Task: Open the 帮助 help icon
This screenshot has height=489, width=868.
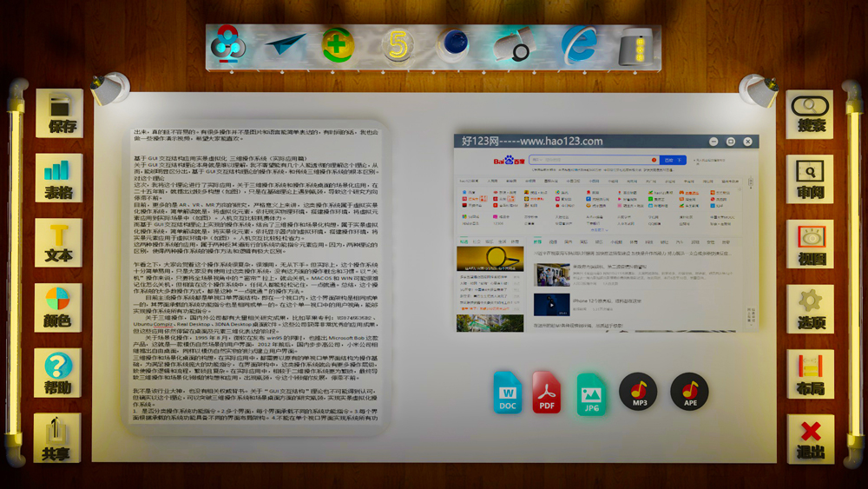Action: (57, 372)
